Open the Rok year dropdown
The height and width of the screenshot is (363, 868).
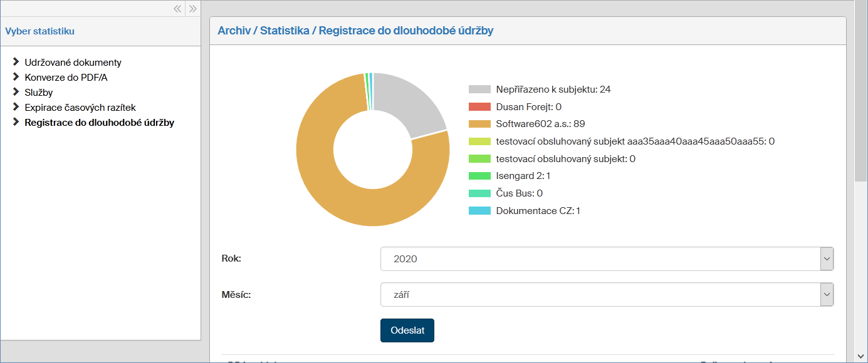[607, 258]
